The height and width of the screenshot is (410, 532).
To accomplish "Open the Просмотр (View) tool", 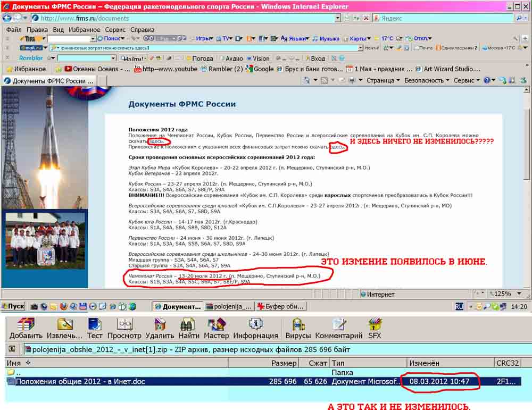I will [124, 324].
